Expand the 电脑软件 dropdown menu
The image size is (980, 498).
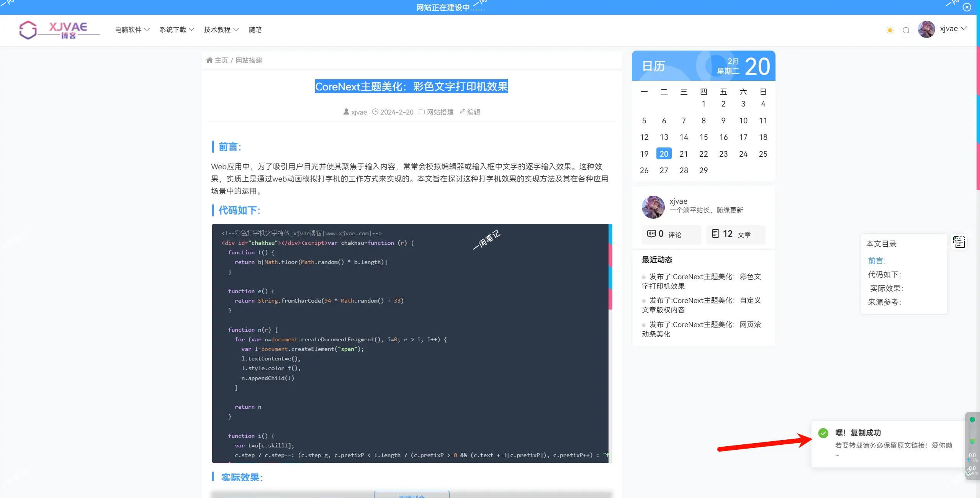132,29
